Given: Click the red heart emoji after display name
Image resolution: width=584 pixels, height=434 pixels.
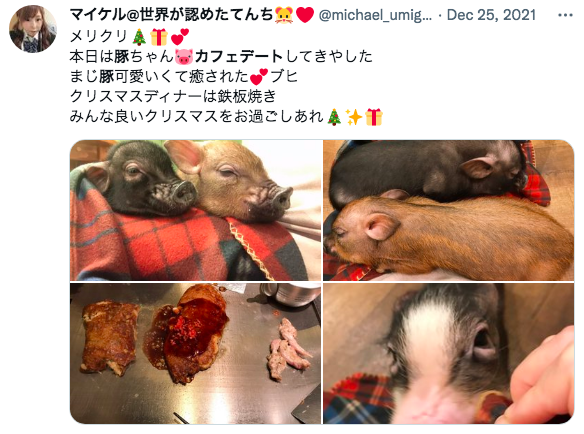Looking at the screenshot, I should point(305,15).
